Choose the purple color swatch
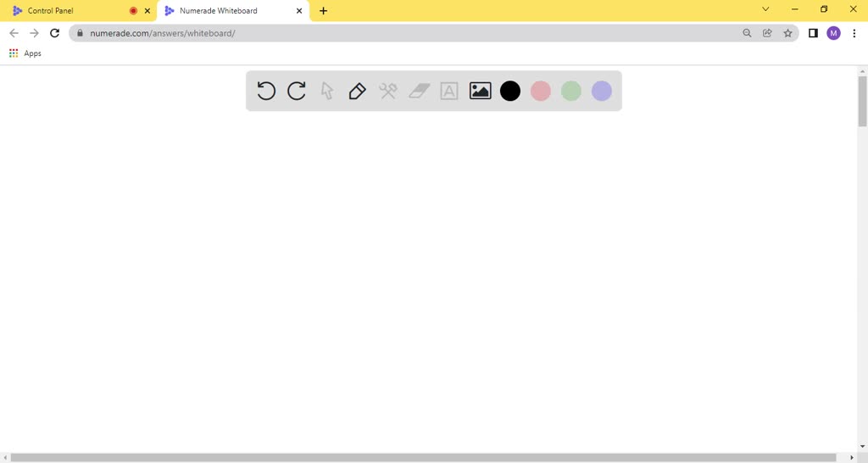The width and height of the screenshot is (868, 463). tap(602, 91)
